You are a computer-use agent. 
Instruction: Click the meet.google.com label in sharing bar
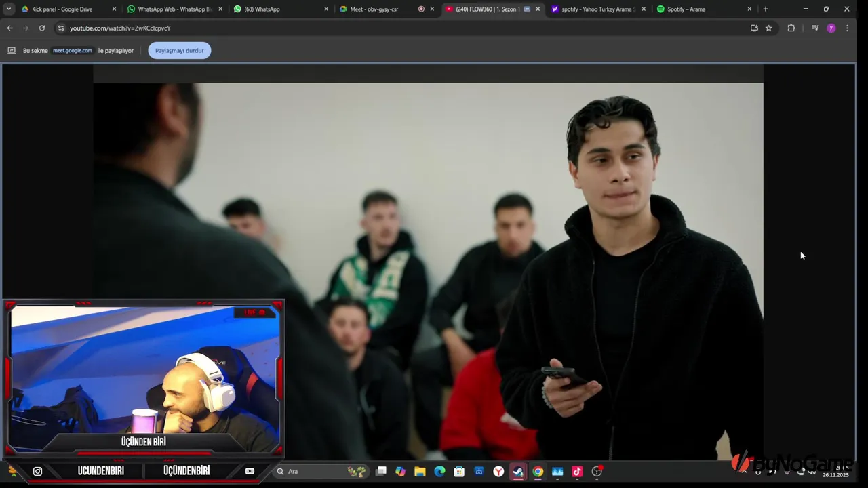click(x=73, y=50)
